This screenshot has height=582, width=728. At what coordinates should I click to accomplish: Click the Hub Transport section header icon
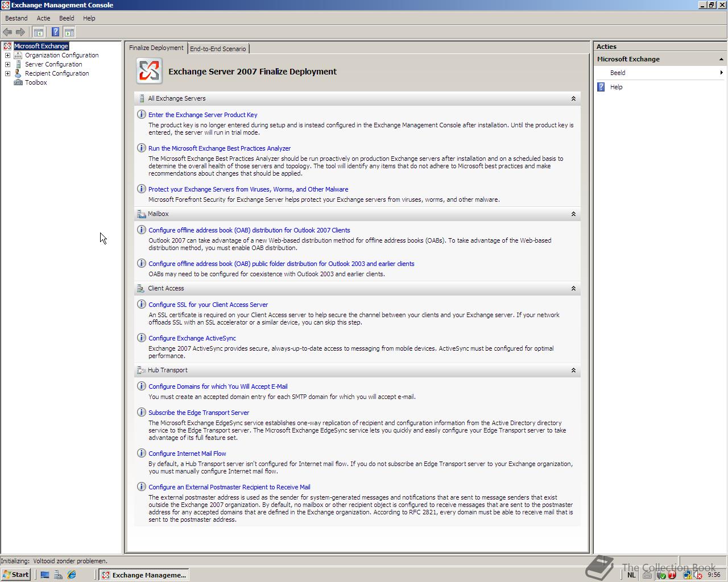click(x=141, y=370)
